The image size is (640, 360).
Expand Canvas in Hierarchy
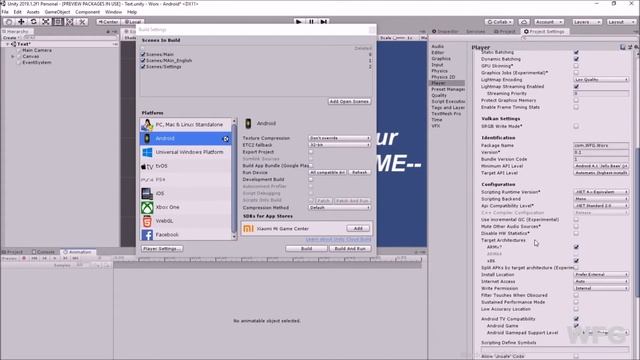tap(13, 56)
